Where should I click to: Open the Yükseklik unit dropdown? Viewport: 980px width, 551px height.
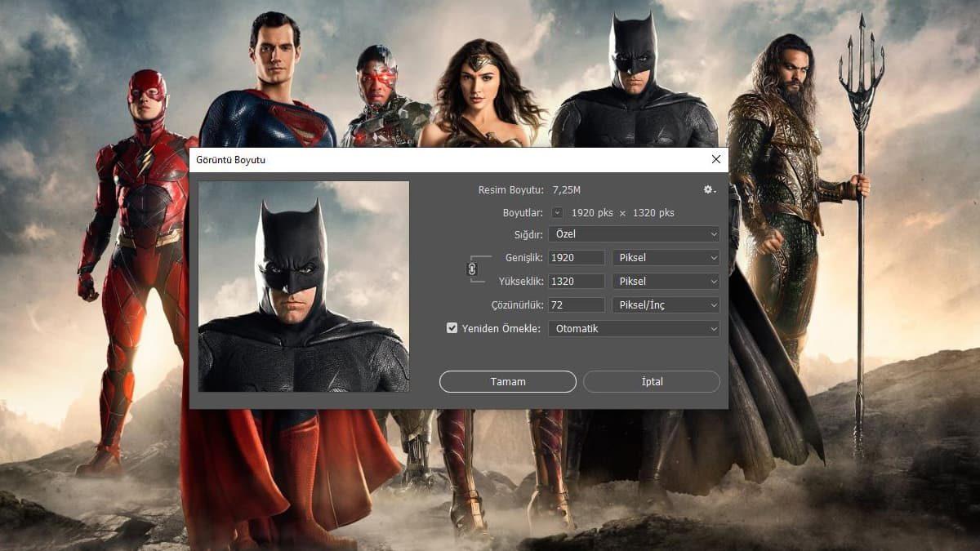coord(666,281)
